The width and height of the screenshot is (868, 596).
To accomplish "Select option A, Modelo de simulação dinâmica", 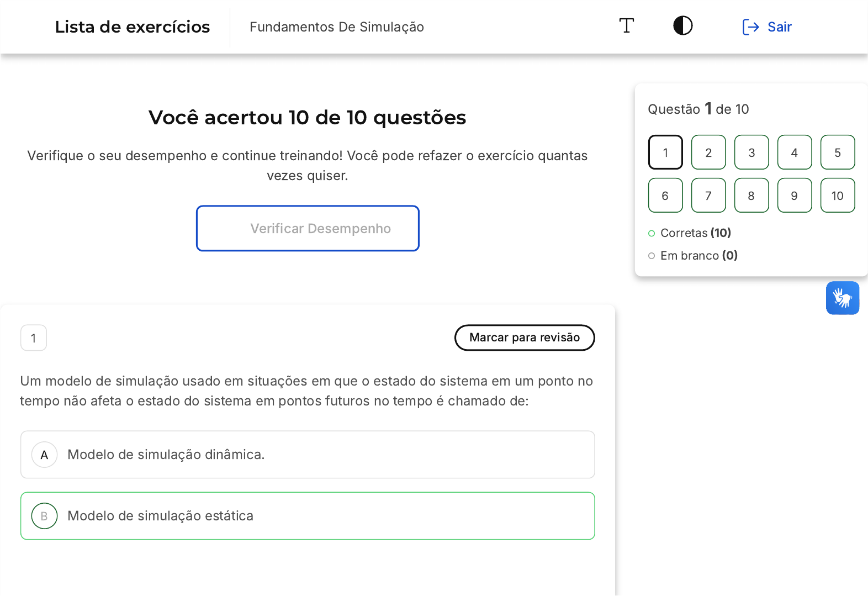I will click(x=308, y=455).
